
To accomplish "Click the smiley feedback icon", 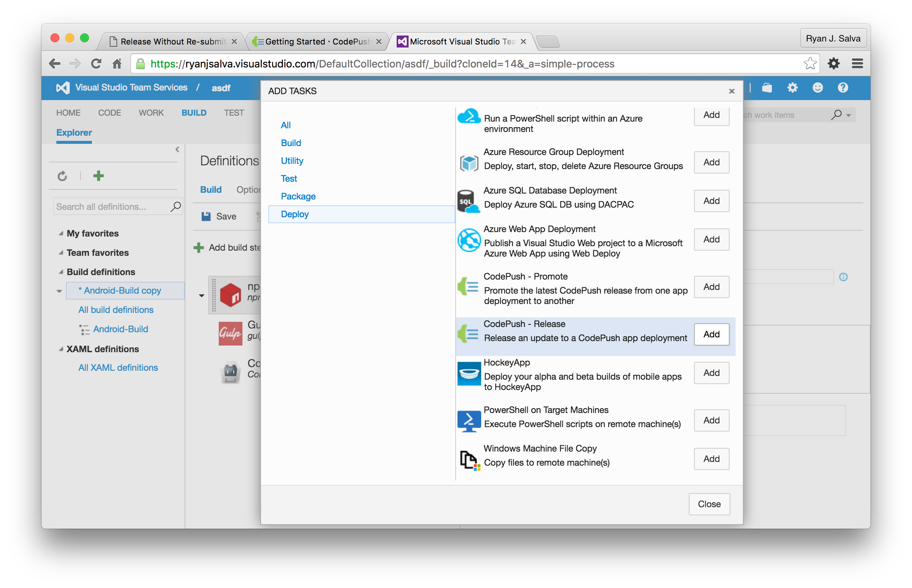I will point(817,88).
